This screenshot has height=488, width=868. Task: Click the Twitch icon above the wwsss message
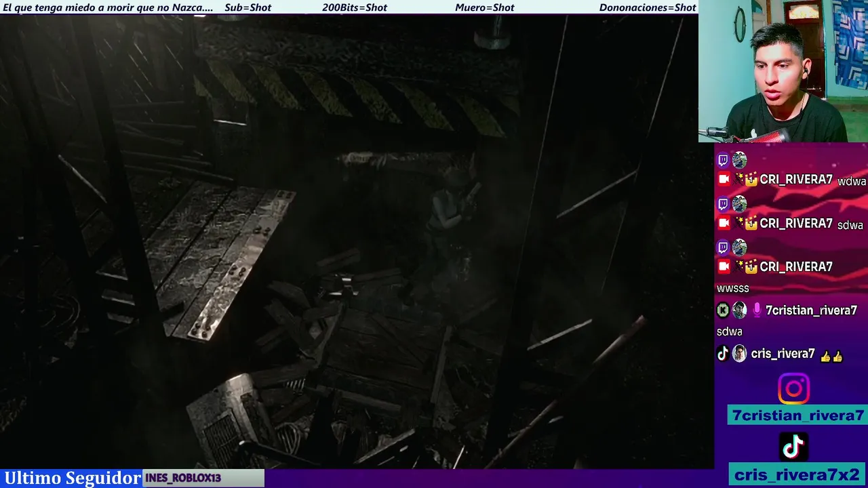coord(723,247)
